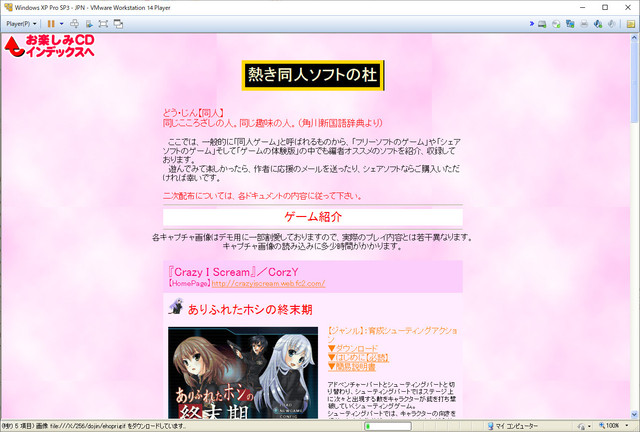Click the 熱き同人ソフトの杜 title banner

(313, 75)
